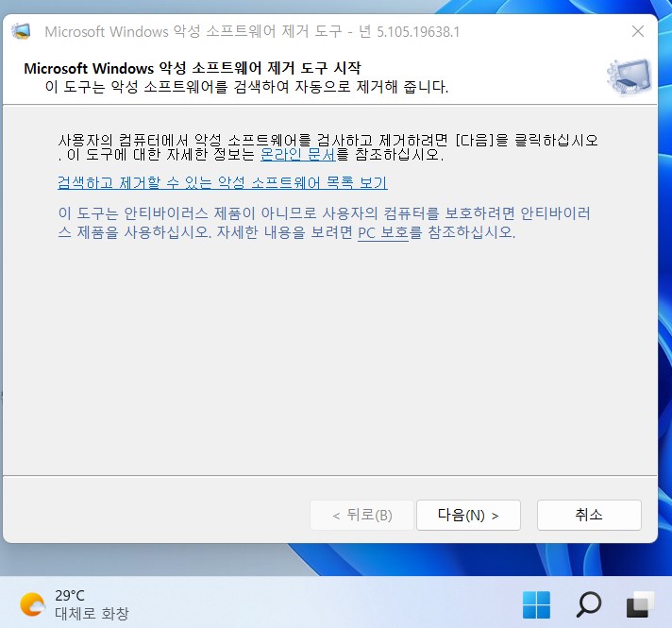The height and width of the screenshot is (628, 672).
Task: Open the weather widget showing 29°C
Action: point(75,604)
